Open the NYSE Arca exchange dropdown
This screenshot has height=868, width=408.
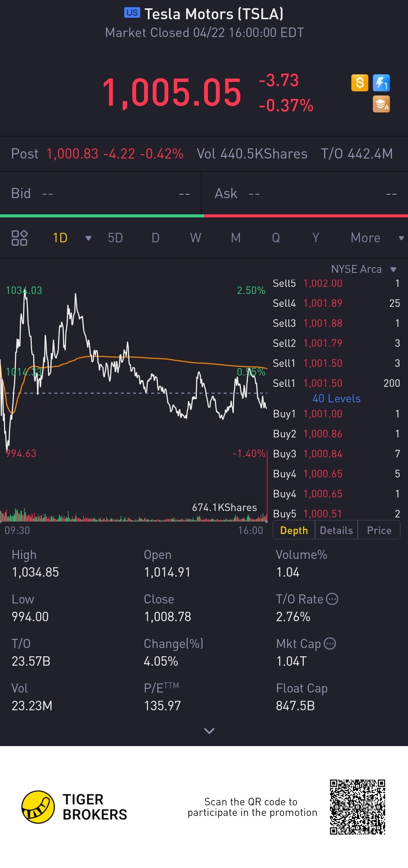[364, 269]
